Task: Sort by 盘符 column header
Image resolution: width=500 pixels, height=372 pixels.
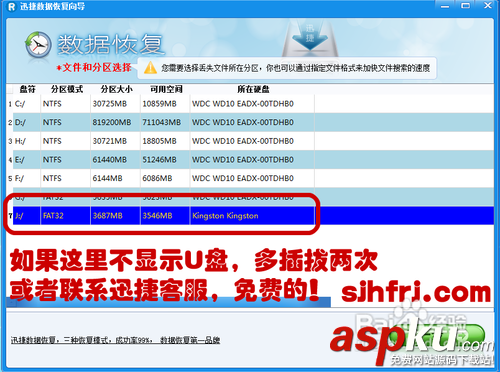Action: (x=28, y=89)
